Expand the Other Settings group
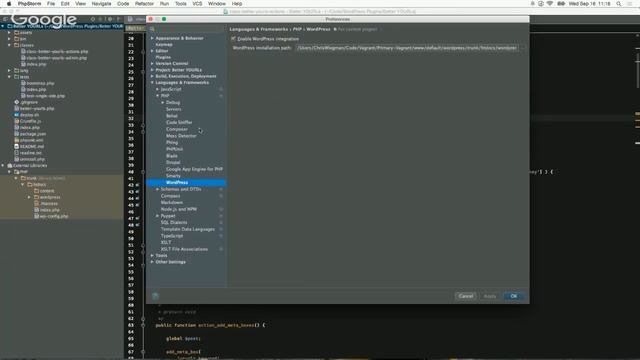 click(152, 262)
